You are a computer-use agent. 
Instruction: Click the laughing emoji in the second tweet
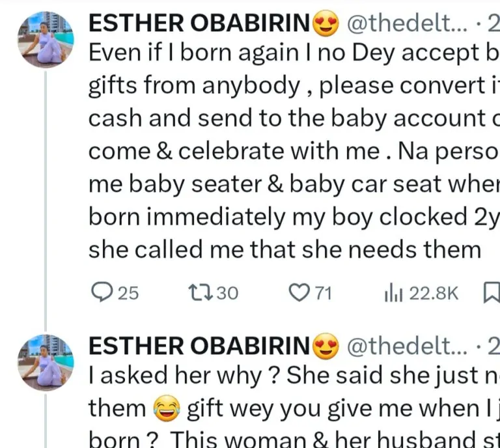[166, 409]
